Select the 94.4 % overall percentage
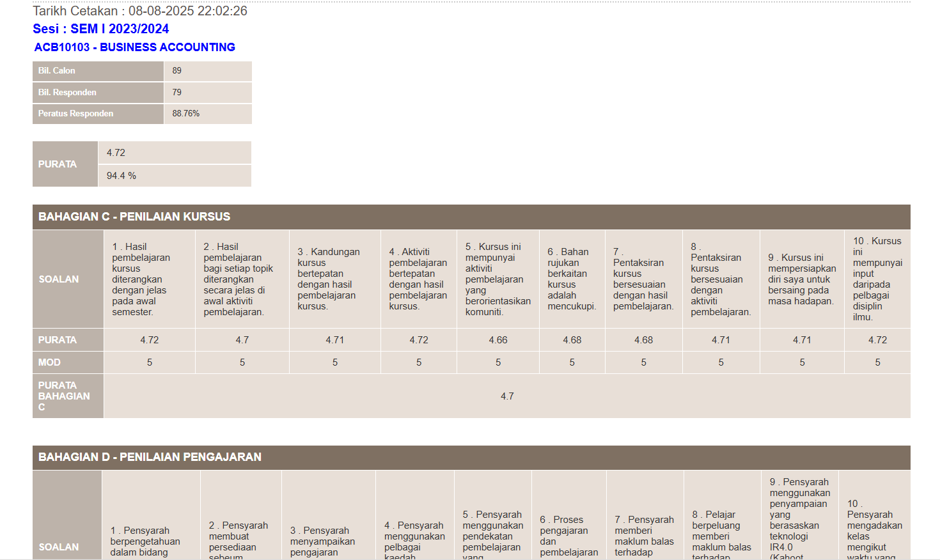Image resolution: width=940 pixels, height=560 pixels. pos(121,176)
